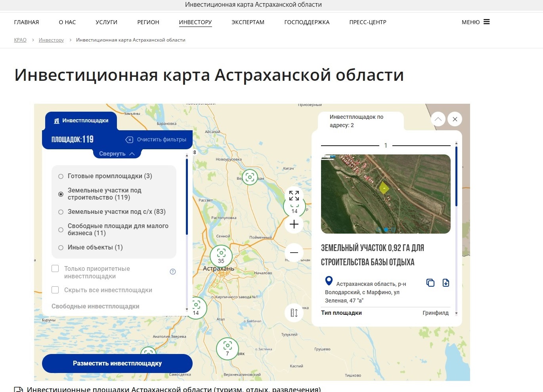Open the Инвестплощадки tab
This screenshot has width=543, height=392.
(x=81, y=121)
